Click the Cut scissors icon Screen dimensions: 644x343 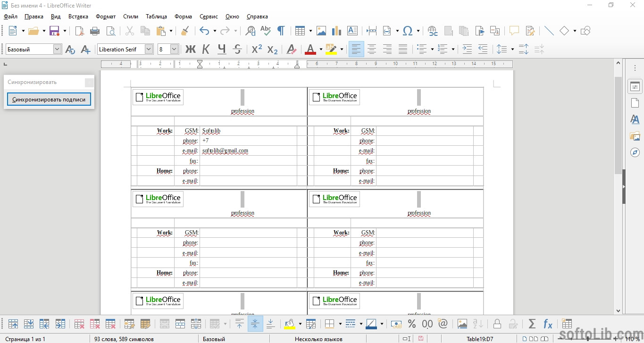129,31
